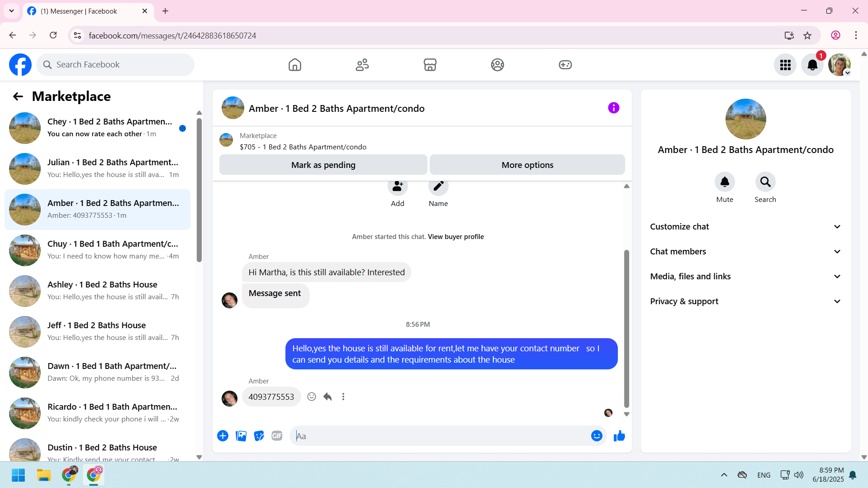Viewport: 868px width, 488px height.
Task: Open the Facebook menu grid icon
Action: tap(785, 65)
